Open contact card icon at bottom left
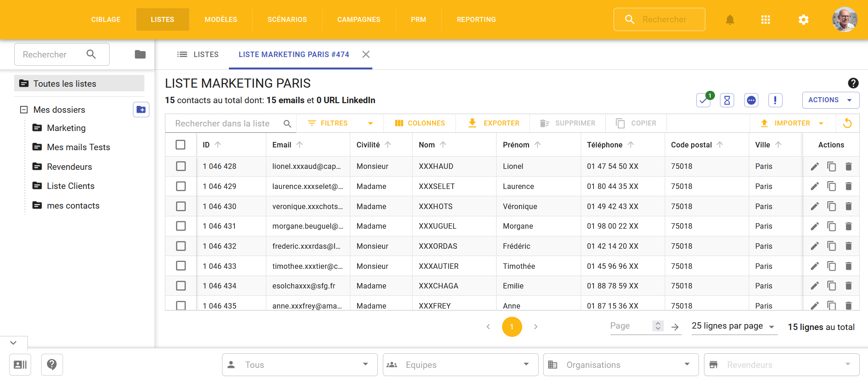868x377 pixels. click(20, 365)
